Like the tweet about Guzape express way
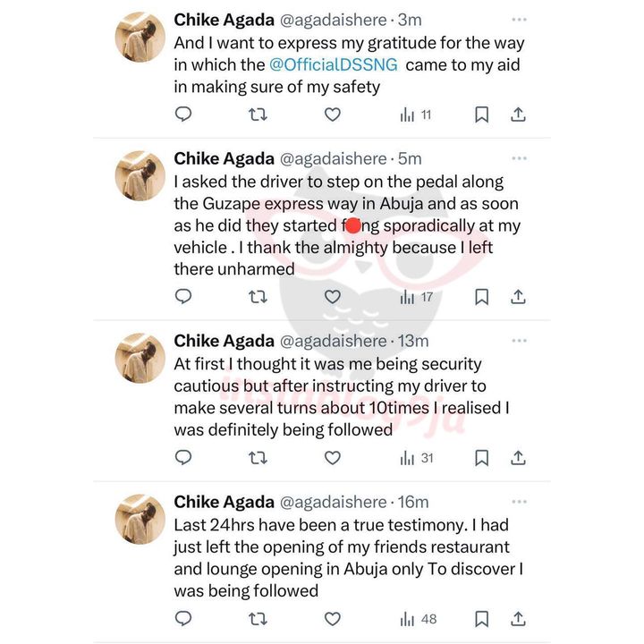 tap(332, 297)
